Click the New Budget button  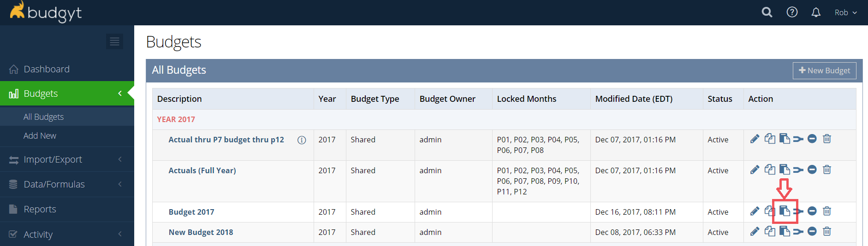[824, 70]
